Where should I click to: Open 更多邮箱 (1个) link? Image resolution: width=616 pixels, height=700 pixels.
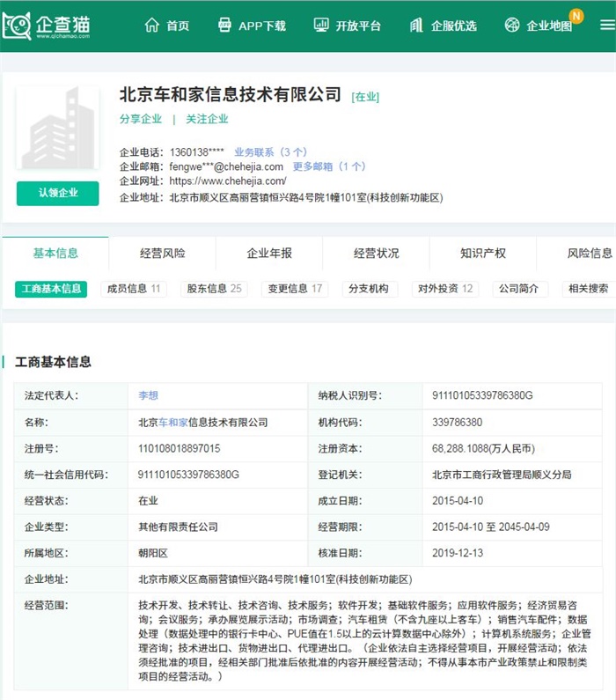click(329, 166)
